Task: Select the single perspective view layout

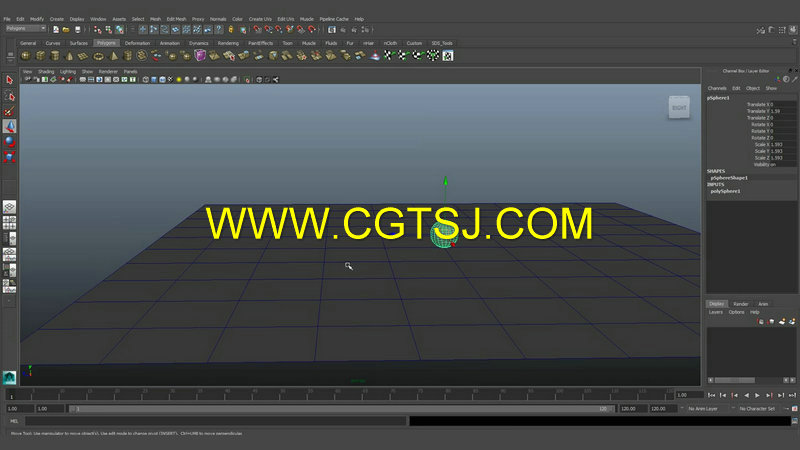Action: click(9, 207)
